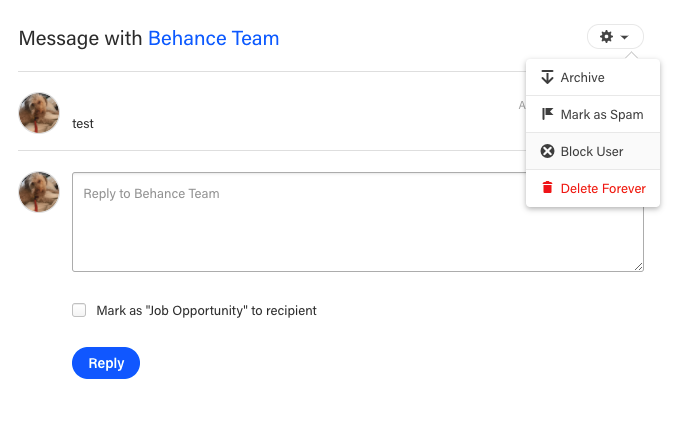
Task: Choose Mark as Spam option
Action: pyautogui.click(x=593, y=114)
